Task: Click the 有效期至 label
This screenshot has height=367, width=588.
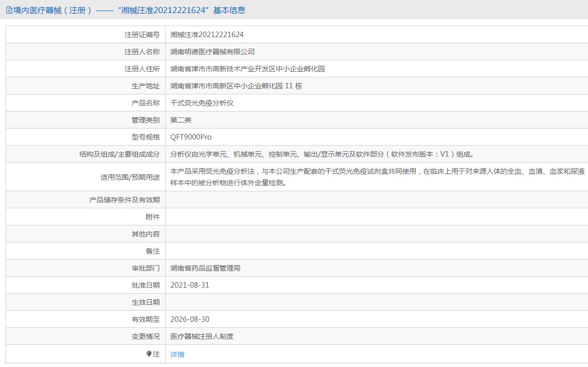Action: (x=145, y=319)
